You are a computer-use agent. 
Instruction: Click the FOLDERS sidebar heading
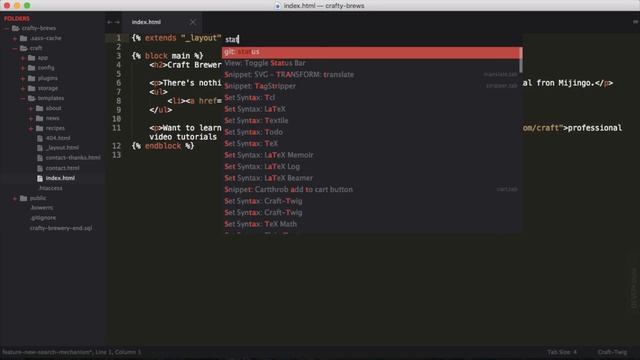tap(17, 18)
